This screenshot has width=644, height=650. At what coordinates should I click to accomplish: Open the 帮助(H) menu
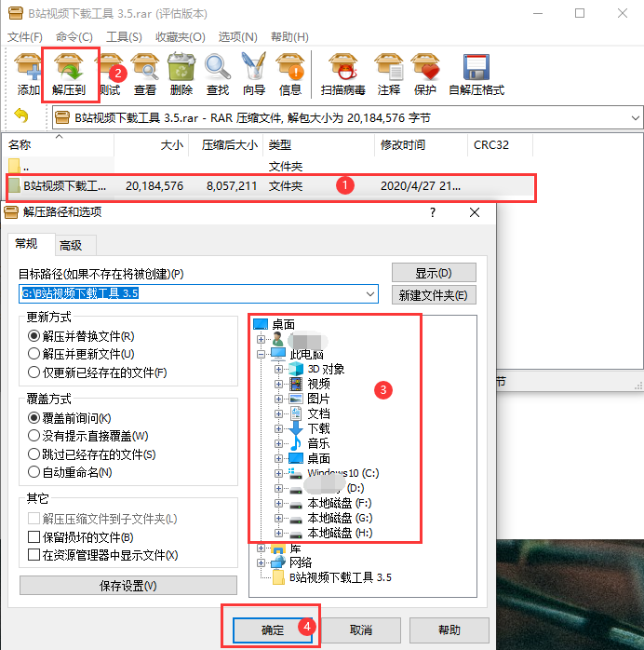tap(289, 37)
